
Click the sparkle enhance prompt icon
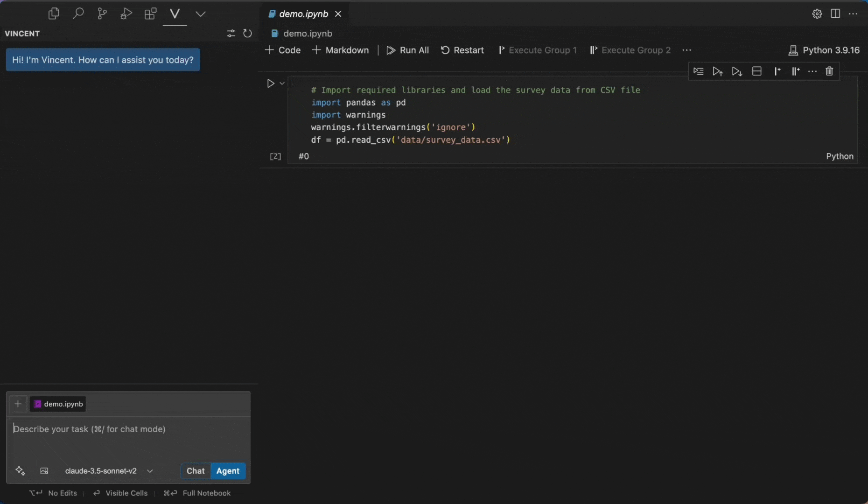20,470
